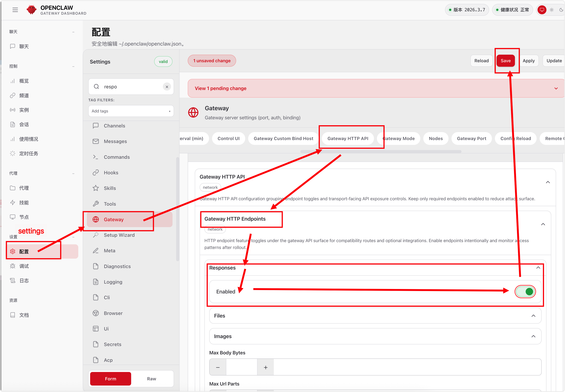
Task: Switch to light theme sun icon
Action: point(551,10)
